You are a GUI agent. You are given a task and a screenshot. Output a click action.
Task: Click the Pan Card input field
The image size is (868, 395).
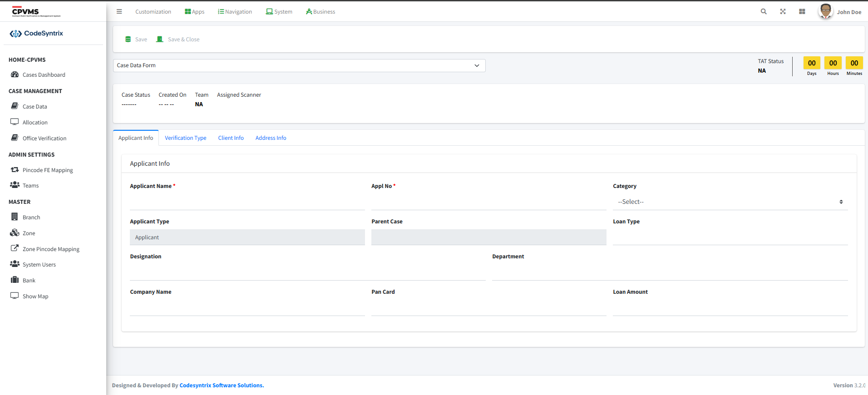coord(488,308)
